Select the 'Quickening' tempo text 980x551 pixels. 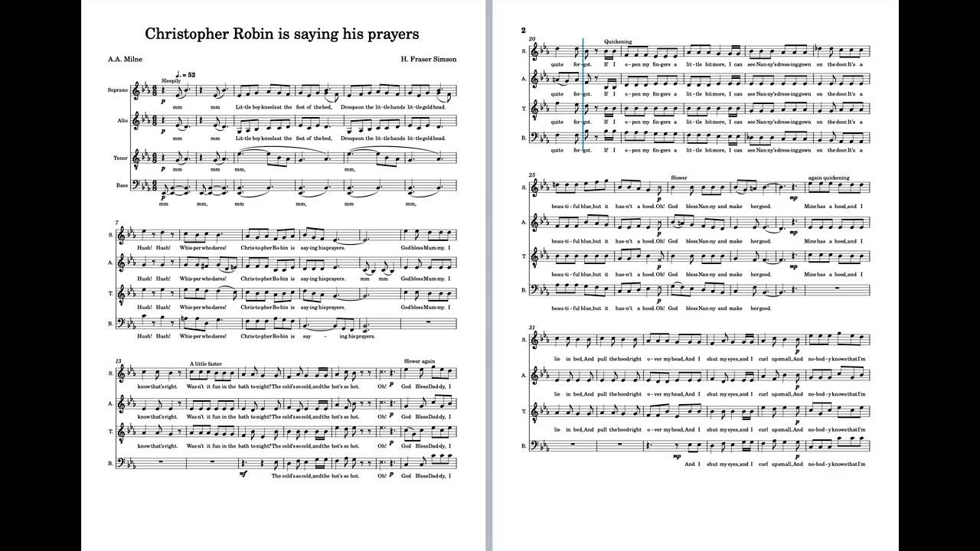tap(618, 41)
